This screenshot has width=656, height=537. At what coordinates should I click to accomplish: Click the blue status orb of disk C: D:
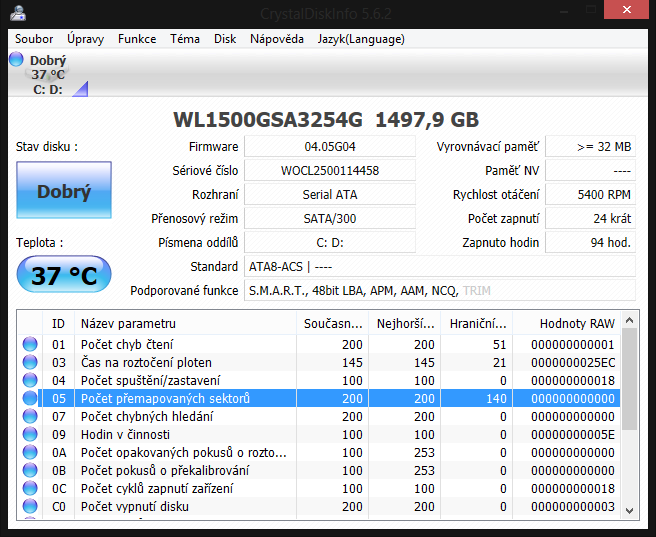[16, 60]
